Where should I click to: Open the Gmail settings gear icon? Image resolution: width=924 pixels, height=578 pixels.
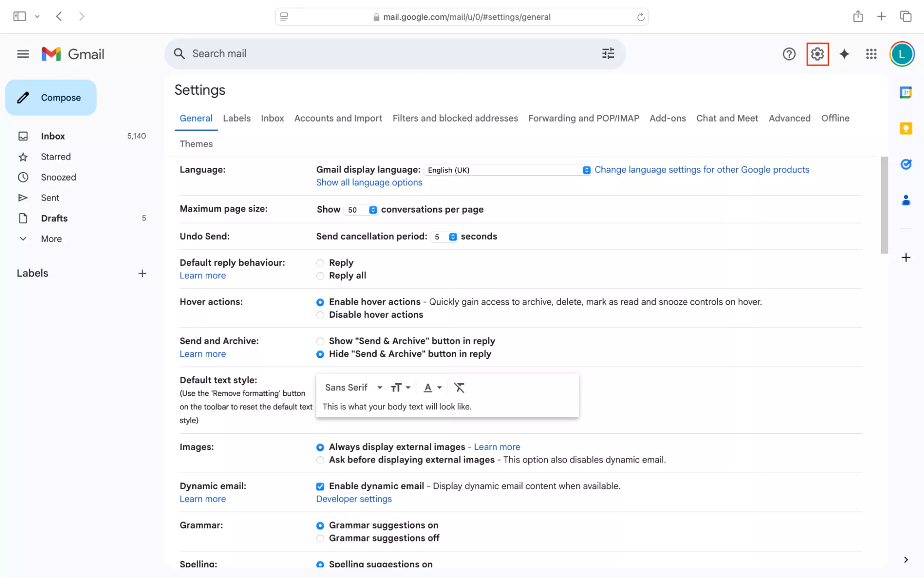[817, 54]
